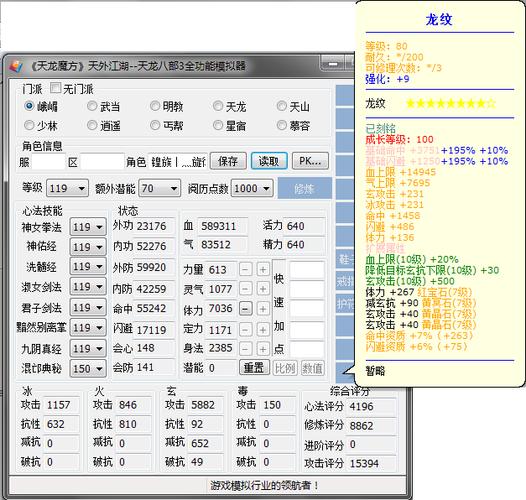Open the 神佑经 skill level dropdown
The width and height of the screenshot is (526, 500).
[88, 247]
